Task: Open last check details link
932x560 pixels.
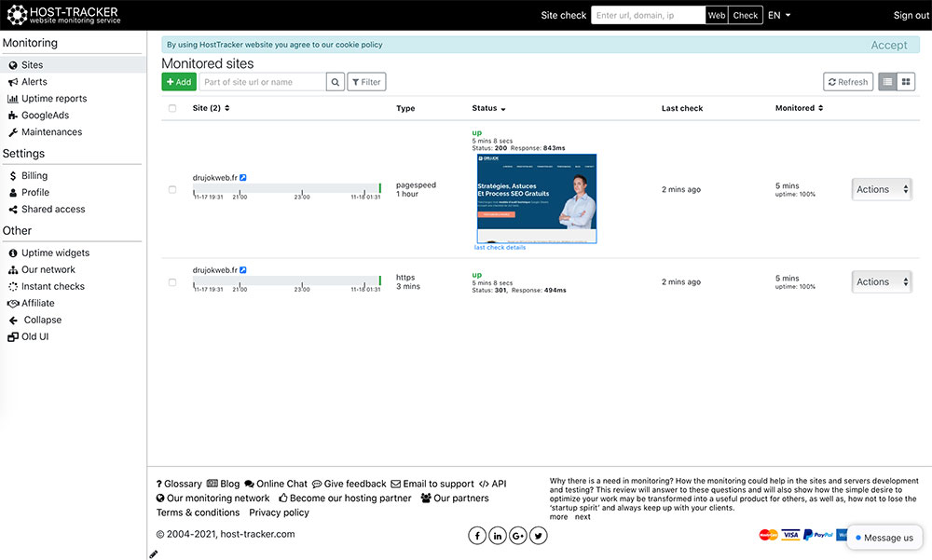Action: (x=500, y=247)
